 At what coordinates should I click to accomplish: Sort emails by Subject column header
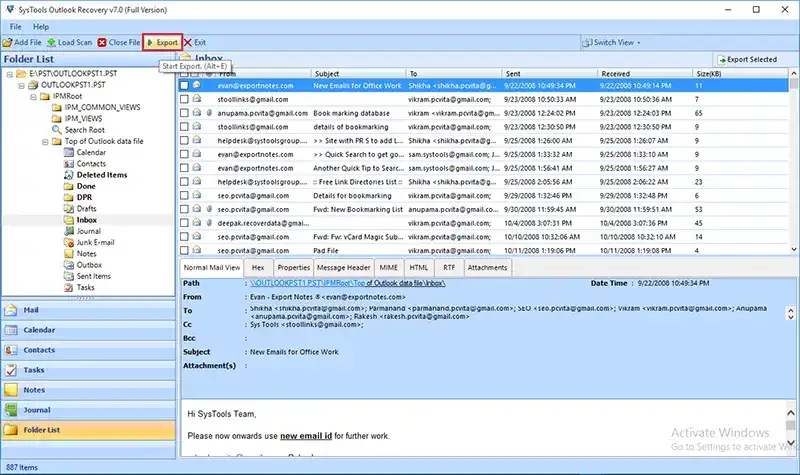[359, 74]
